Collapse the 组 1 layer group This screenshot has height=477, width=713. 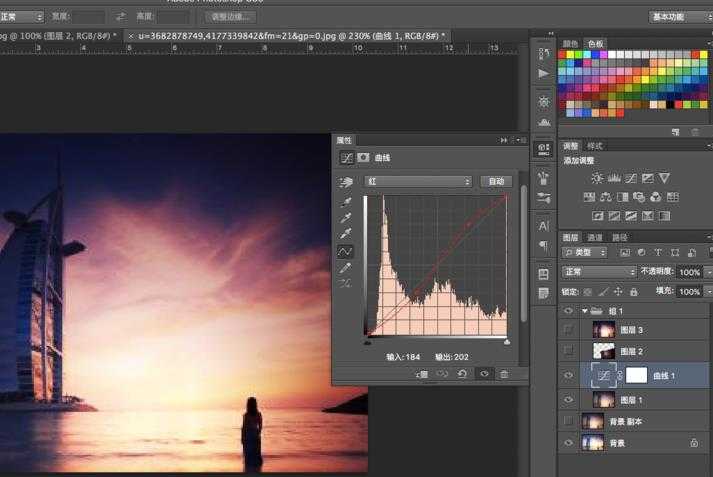click(x=584, y=311)
